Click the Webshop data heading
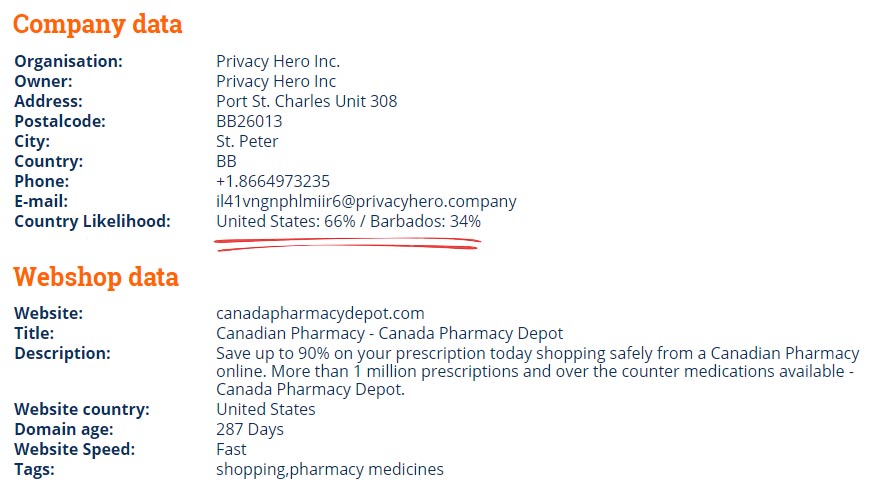This screenshot has height=490, width=873. [96, 277]
